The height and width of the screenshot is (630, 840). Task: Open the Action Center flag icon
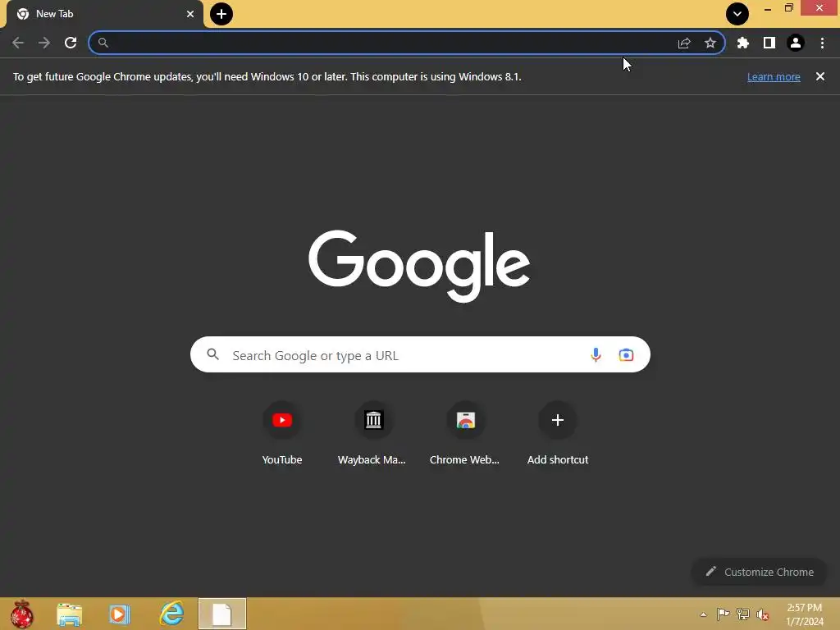coord(723,614)
